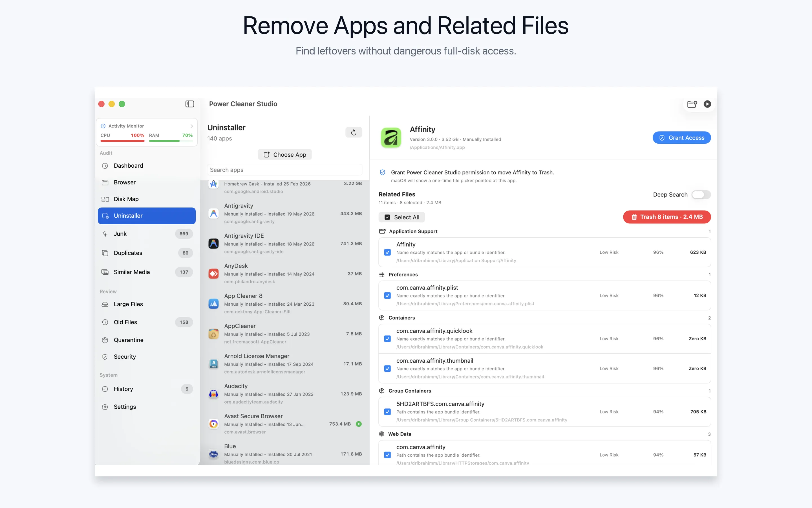The image size is (812, 508).
Task: Collapse the Preferences section header
Action: [545, 275]
